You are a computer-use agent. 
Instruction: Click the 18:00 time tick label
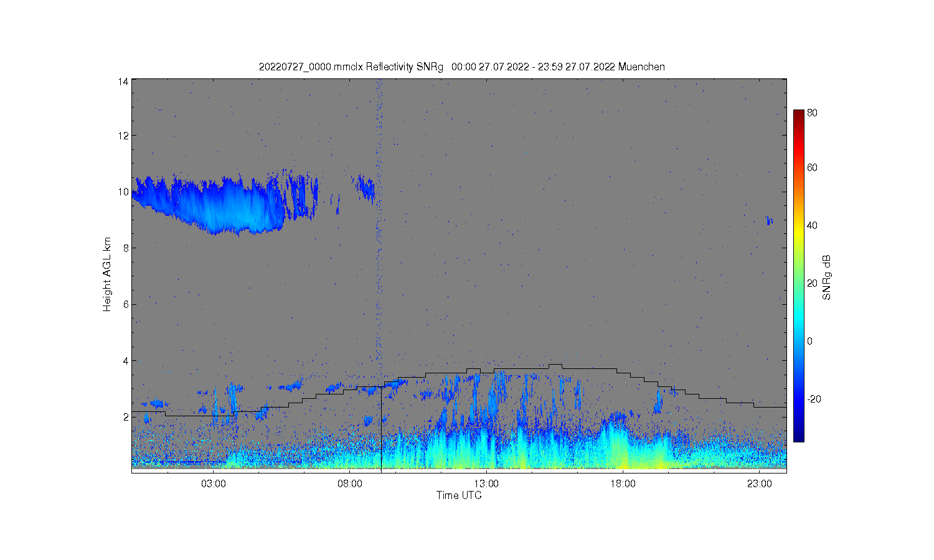click(623, 484)
